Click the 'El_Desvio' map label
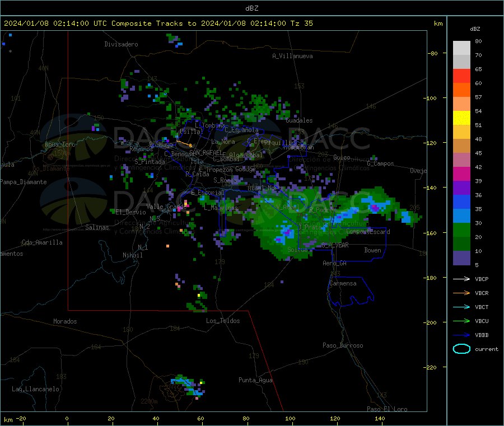The image size is (504, 426). (x=130, y=212)
